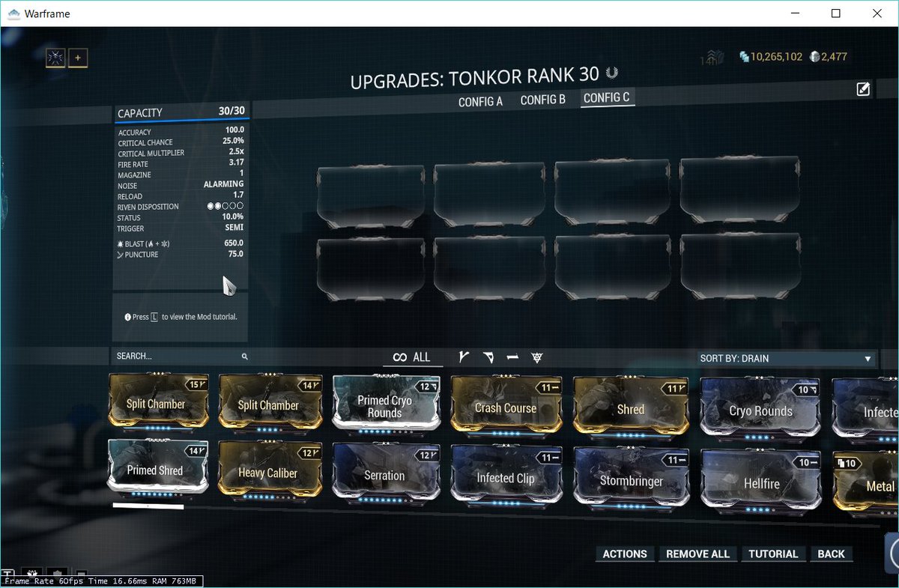Click the Warframe logo in the title bar
The width and height of the screenshot is (899, 588).
tap(14, 13)
